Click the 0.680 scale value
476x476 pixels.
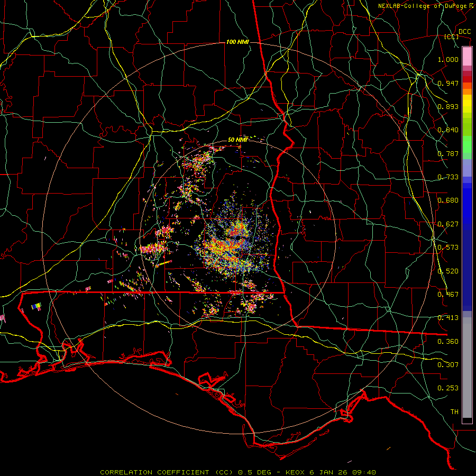coord(448,200)
